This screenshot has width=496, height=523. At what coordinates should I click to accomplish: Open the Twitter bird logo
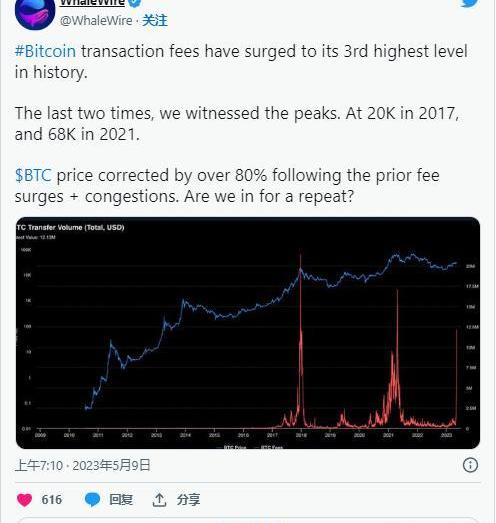pyautogui.click(x=470, y=3)
